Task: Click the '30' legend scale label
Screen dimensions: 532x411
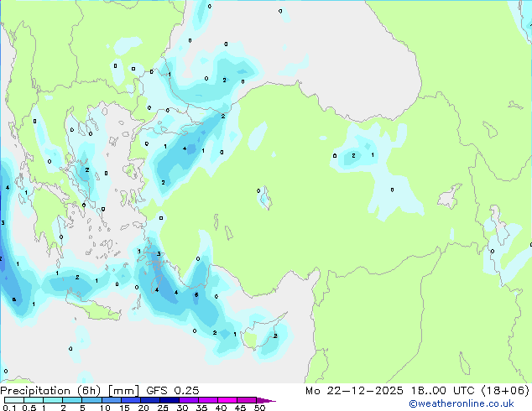Action: point(182,408)
